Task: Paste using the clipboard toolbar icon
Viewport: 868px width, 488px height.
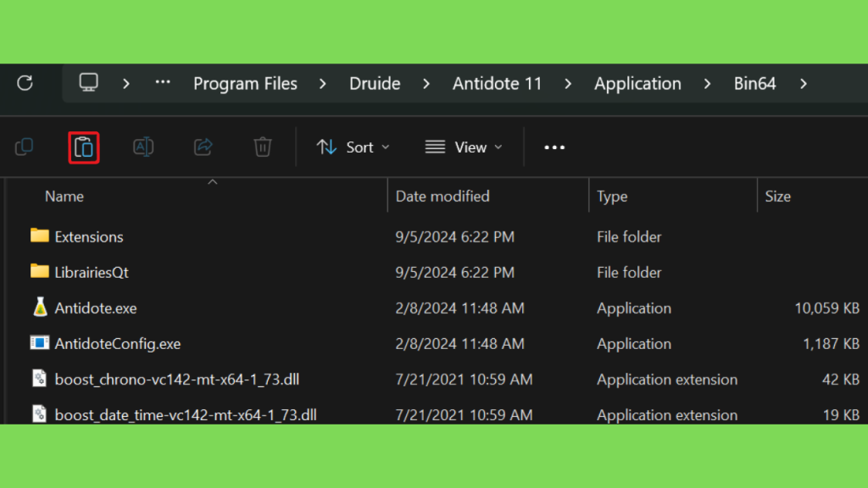Action: click(84, 147)
